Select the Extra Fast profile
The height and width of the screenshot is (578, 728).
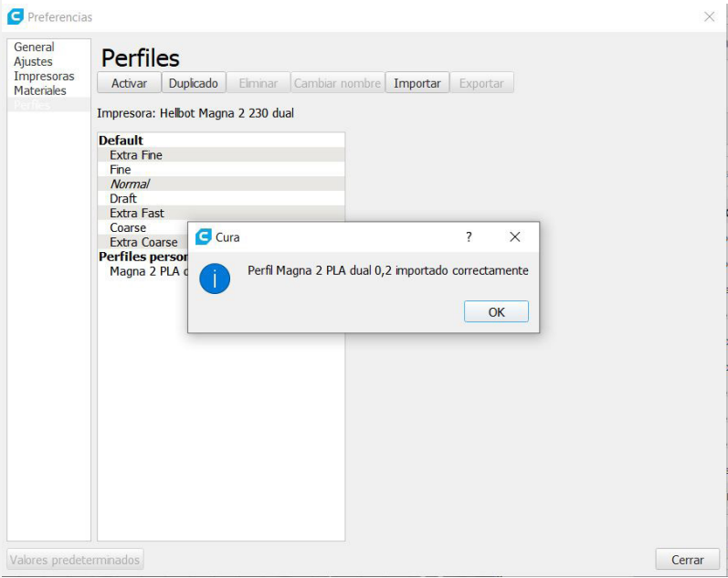click(x=221, y=213)
